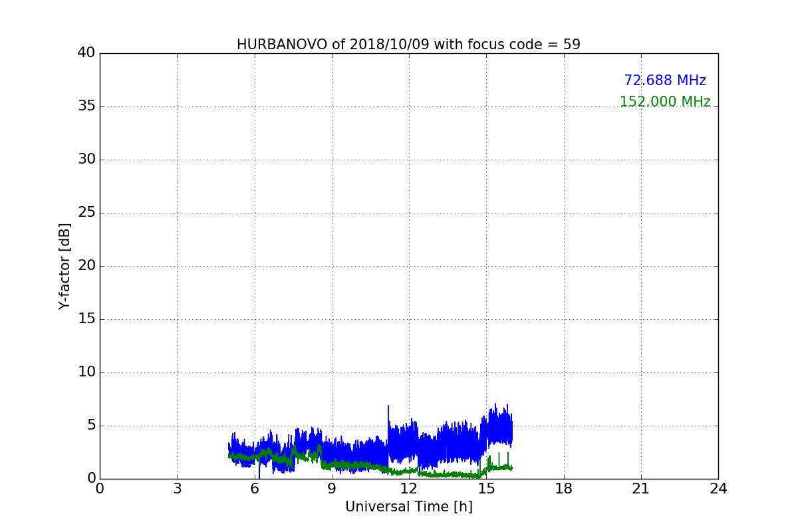
Task: Click y-axis tick label 30
Action: point(86,160)
